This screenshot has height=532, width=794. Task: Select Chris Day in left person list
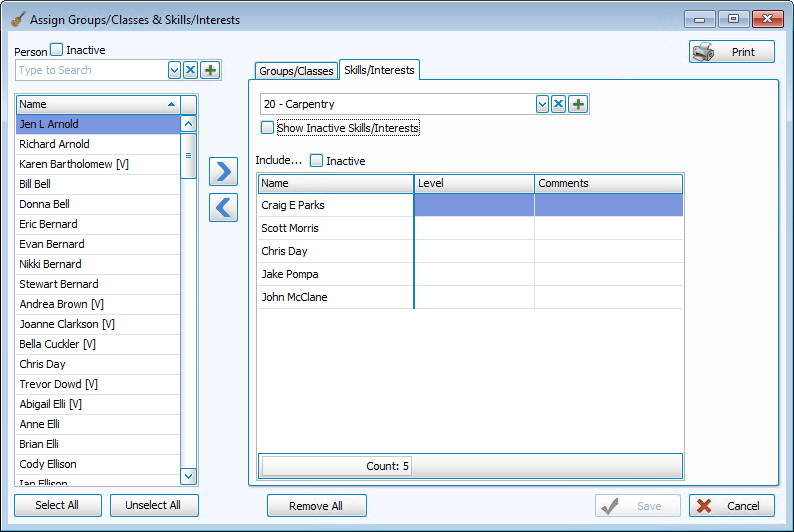[98, 364]
